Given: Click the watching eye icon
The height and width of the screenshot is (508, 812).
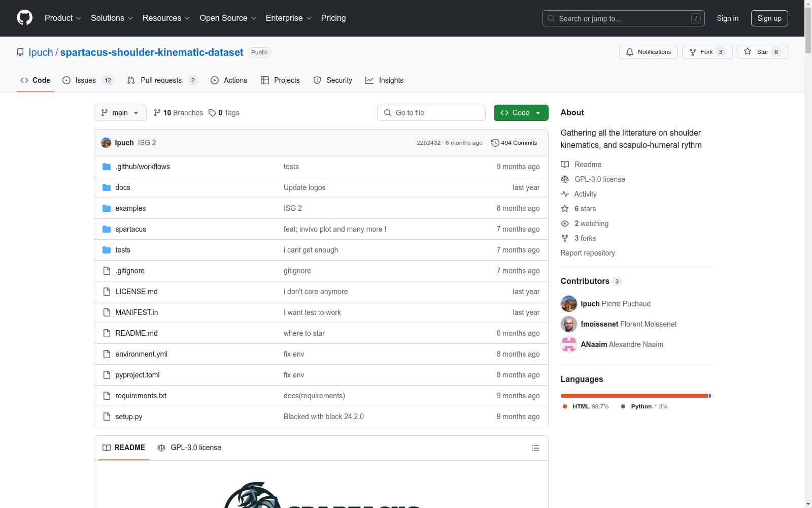Looking at the screenshot, I should (565, 224).
